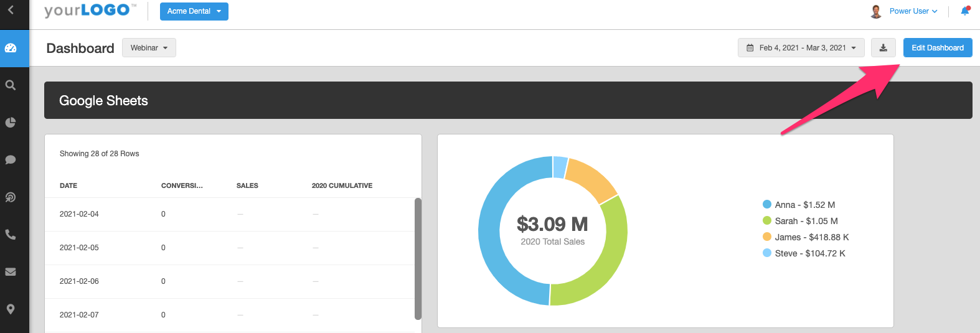Click the Showing 28 of 28 Rows text
This screenshot has height=333, width=980.
99,154
